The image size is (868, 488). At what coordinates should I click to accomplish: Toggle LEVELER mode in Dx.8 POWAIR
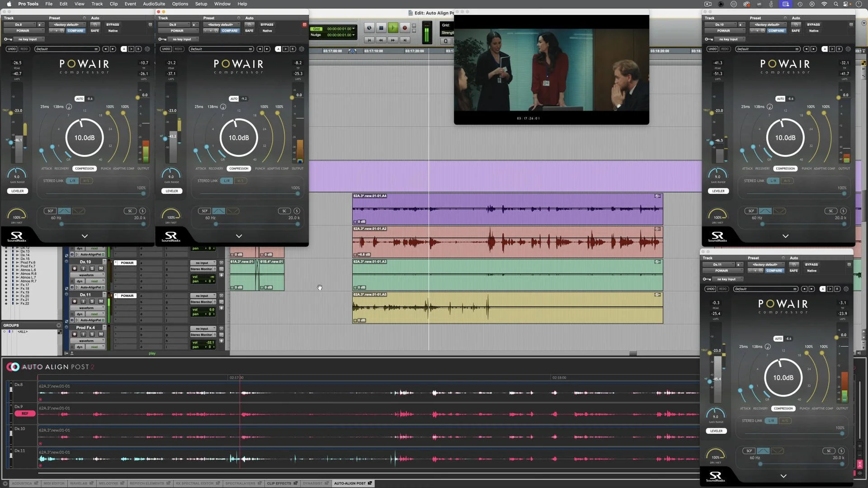coord(17,191)
